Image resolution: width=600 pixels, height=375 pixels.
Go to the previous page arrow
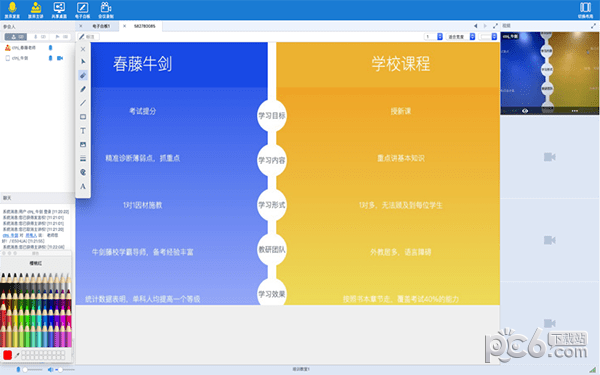click(x=476, y=26)
